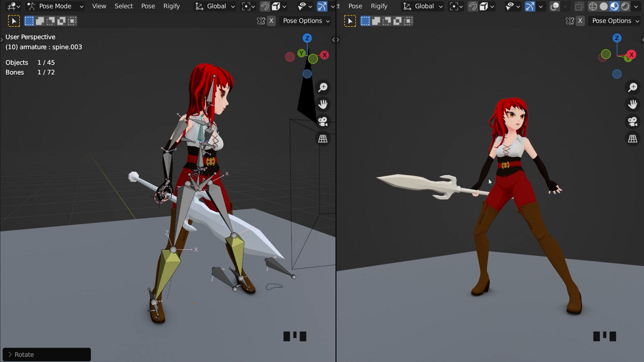Choose set new selection mode in right viewport
Viewport: 644px width, 362px height.
(x=365, y=21)
